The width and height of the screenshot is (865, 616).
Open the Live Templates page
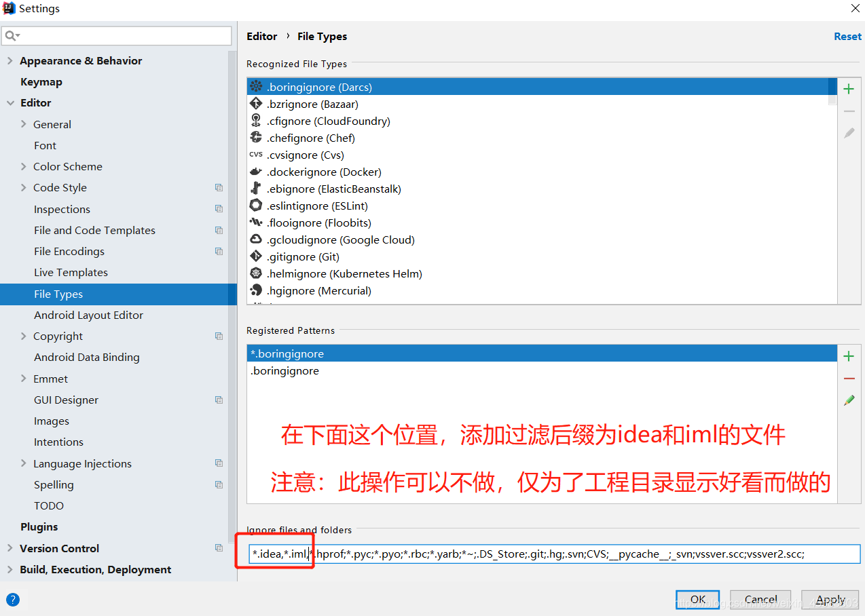71,273
